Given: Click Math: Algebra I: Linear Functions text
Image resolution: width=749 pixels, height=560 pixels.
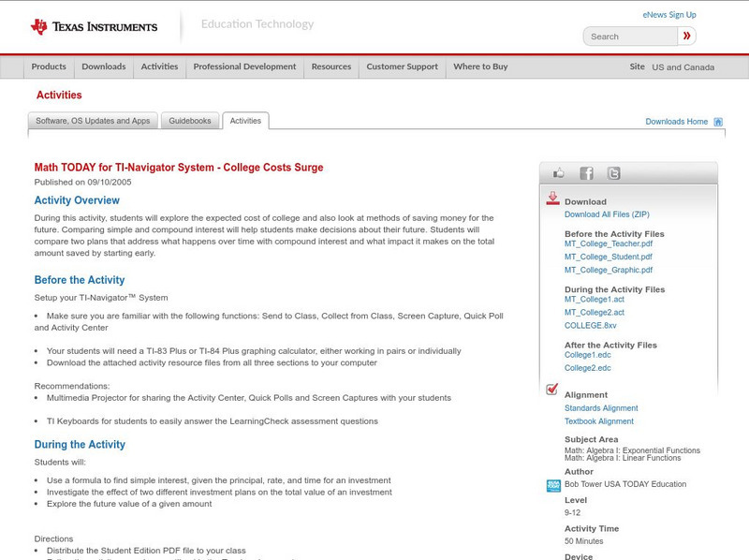Looking at the screenshot, I should 623,458.
